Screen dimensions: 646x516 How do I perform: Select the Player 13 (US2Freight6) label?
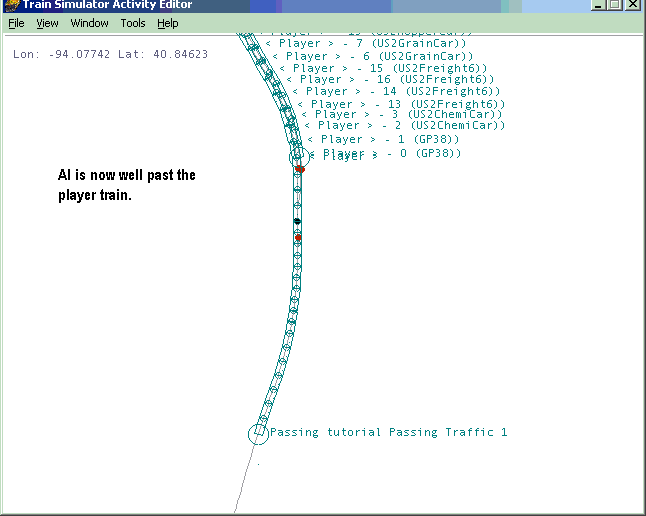pyautogui.click(x=401, y=104)
